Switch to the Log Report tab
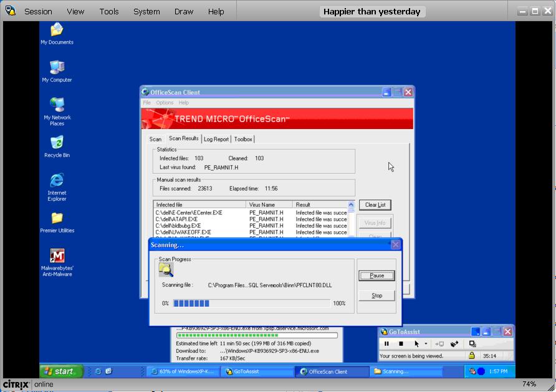 point(216,139)
